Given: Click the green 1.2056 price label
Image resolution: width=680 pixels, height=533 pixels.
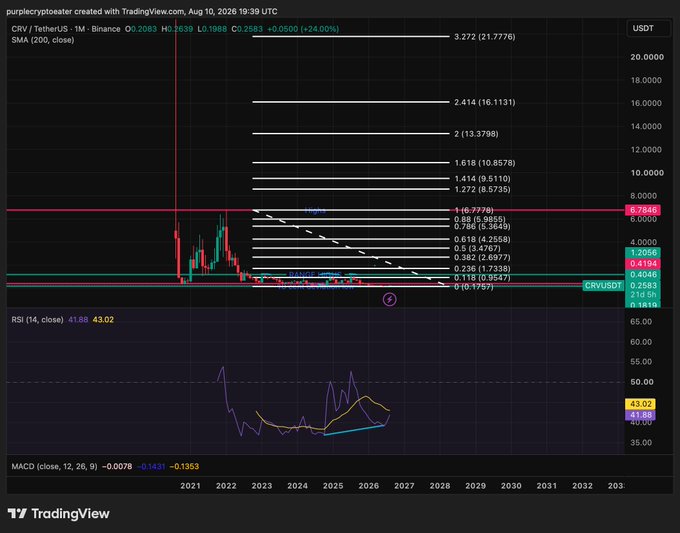Looking at the screenshot, I should tap(643, 253).
